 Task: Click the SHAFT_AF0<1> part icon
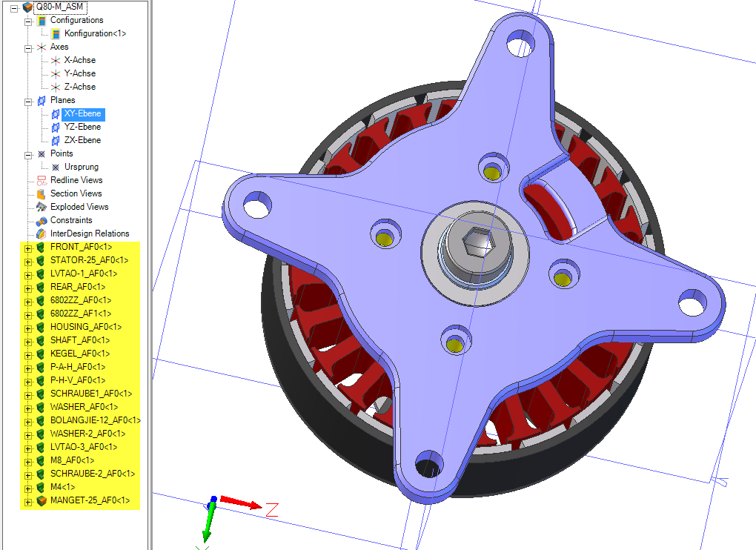(x=42, y=341)
